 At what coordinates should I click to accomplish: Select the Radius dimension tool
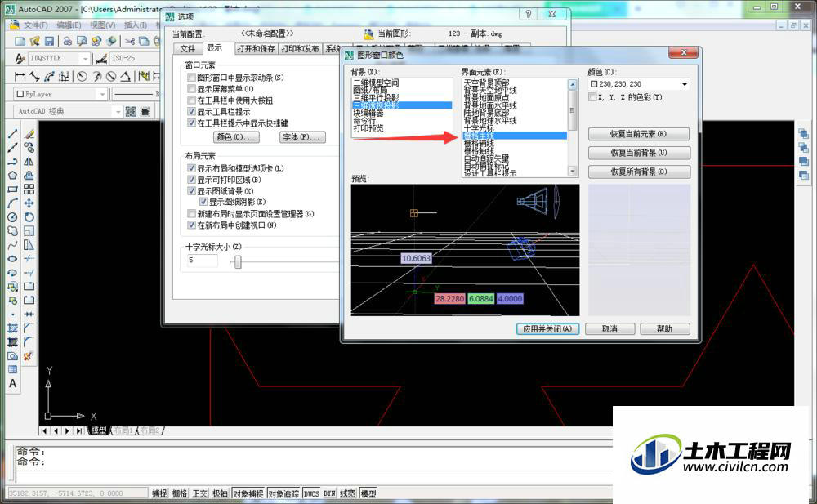[82, 77]
